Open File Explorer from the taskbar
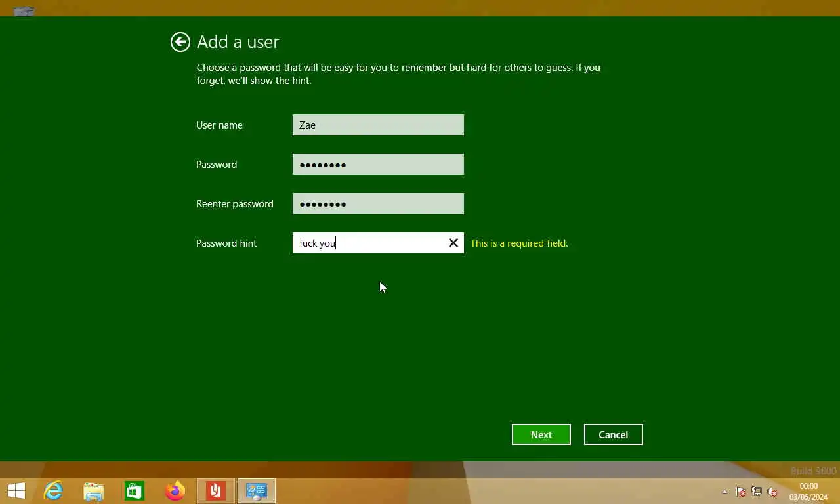840x504 pixels. 94,491
